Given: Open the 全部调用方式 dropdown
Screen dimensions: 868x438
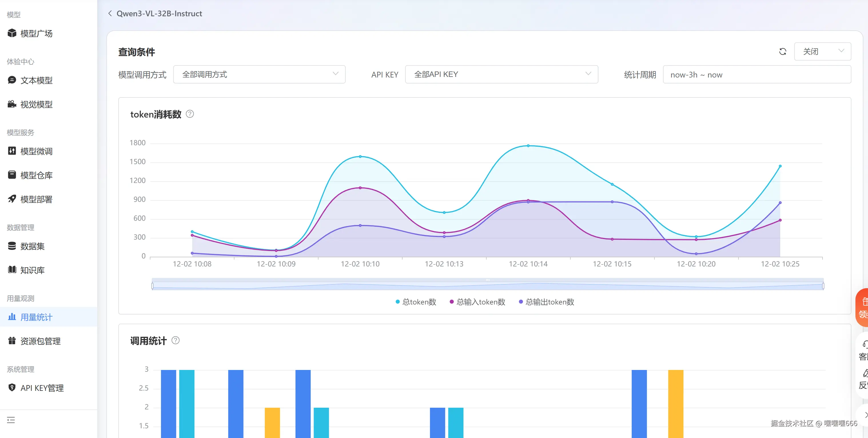Looking at the screenshot, I should point(260,74).
